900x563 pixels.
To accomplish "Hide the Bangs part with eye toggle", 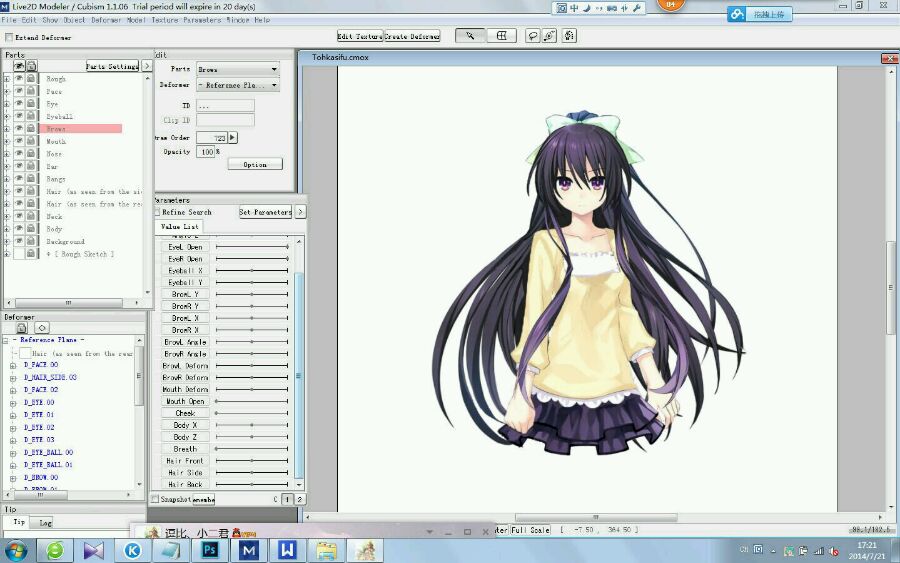I will [x=19, y=178].
